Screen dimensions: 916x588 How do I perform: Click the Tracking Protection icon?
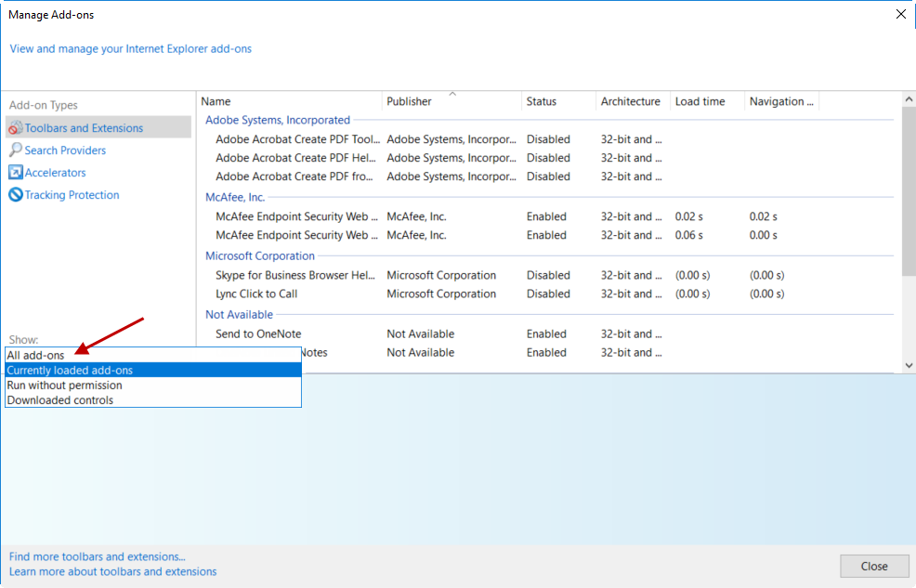point(16,194)
